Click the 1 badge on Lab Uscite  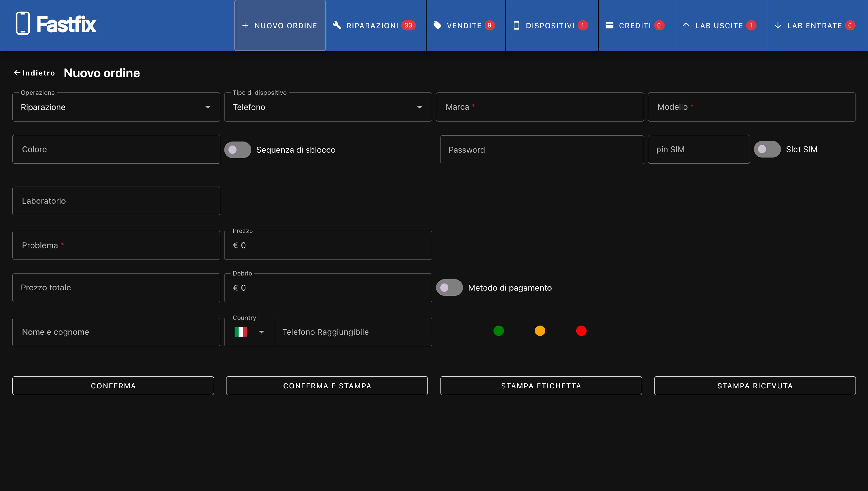click(x=751, y=26)
